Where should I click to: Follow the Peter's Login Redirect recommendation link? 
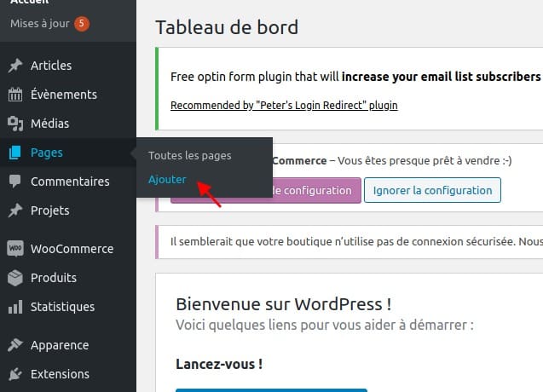[284, 106]
